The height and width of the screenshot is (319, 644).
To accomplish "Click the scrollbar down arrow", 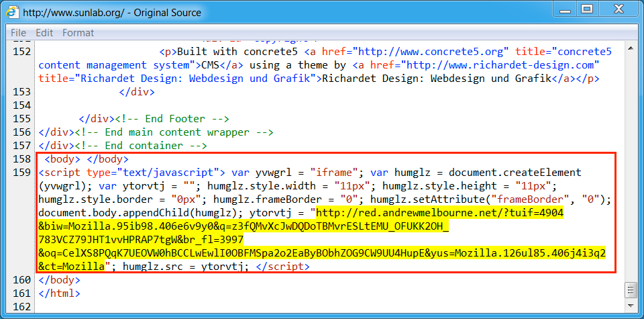I will [x=631, y=306].
